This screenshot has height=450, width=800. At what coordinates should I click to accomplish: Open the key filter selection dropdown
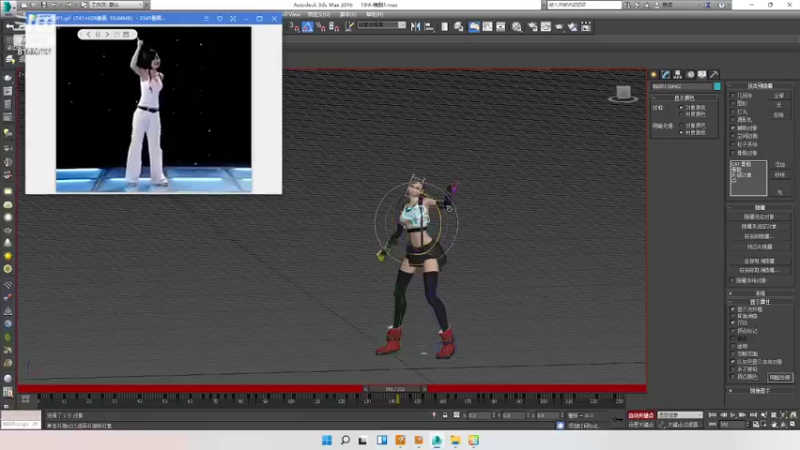click(680, 415)
